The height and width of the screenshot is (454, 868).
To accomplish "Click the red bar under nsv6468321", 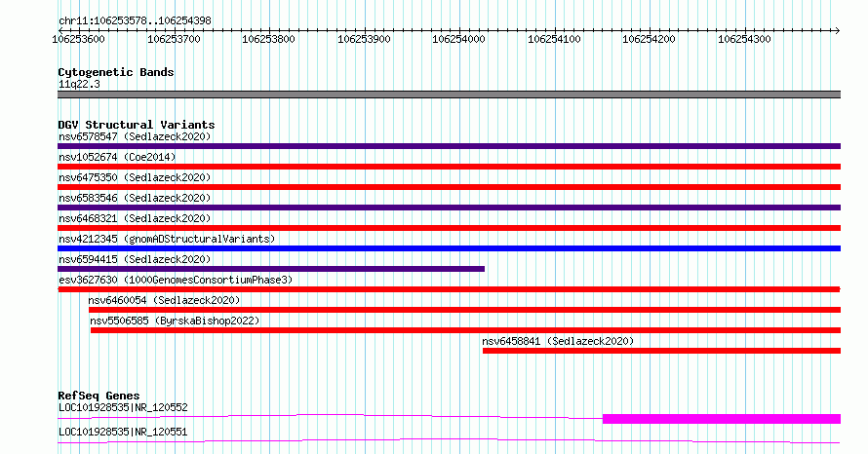I will click(449, 228).
